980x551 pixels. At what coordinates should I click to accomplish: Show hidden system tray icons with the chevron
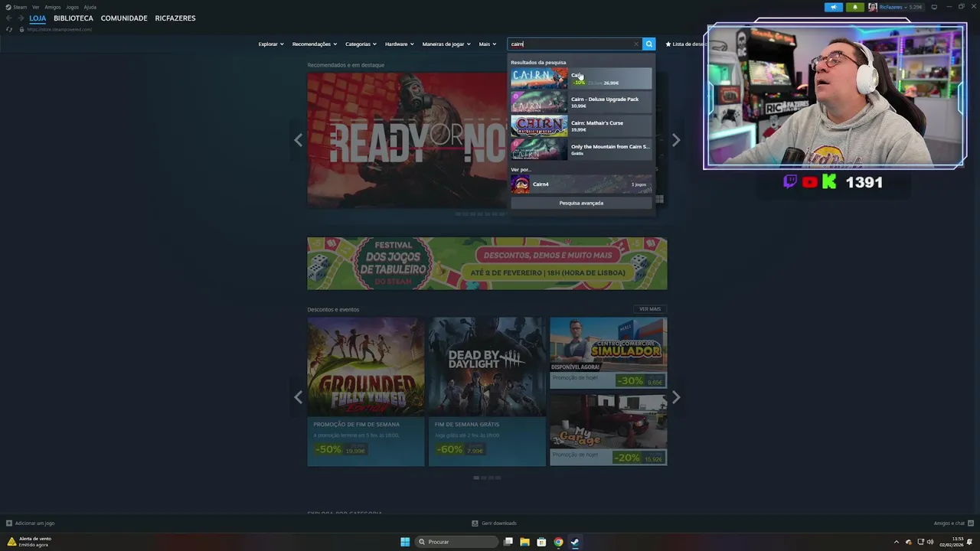tap(897, 542)
